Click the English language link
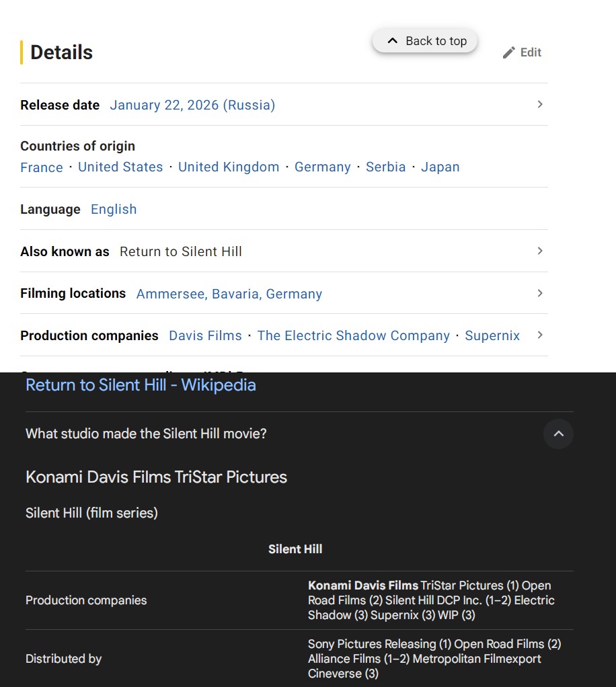This screenshot has width=616, height=687. coord(114,209)
